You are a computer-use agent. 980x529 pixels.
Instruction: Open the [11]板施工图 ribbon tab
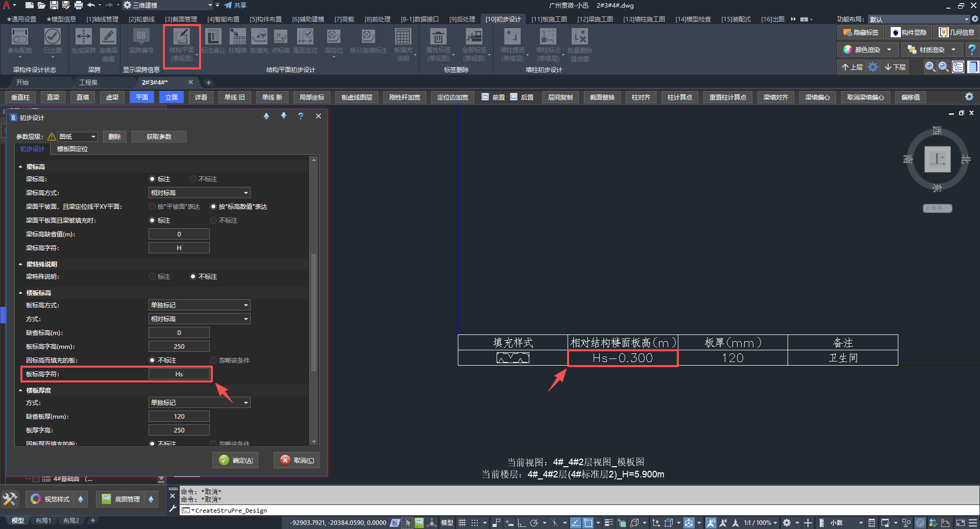pyautogui.click(x=549, y=19)
